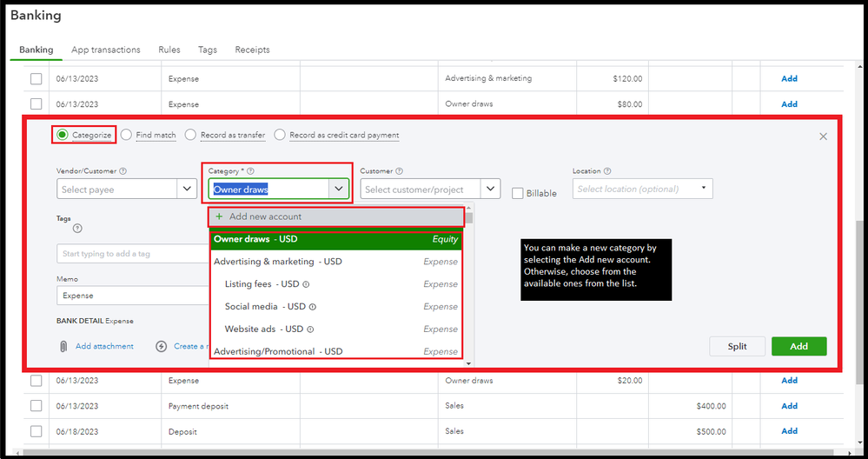Click the Add attachment link
868x459 pixels.
click(x=104, y=346)
